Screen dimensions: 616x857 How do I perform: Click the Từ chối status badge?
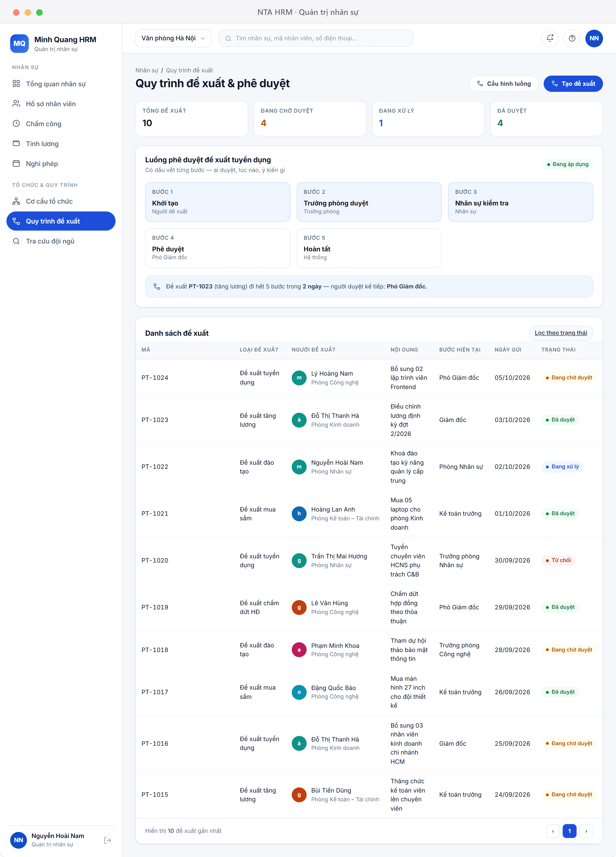click(x=558, y=560)
